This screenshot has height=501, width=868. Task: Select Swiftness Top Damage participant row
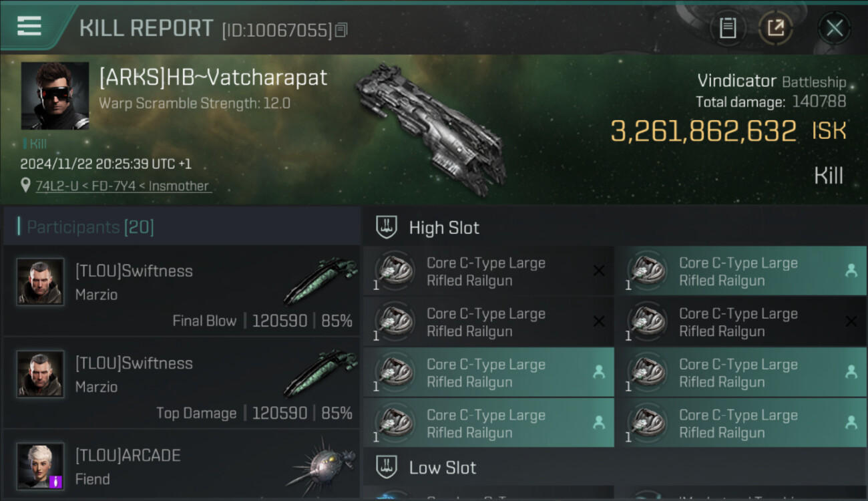click(182, 383)
